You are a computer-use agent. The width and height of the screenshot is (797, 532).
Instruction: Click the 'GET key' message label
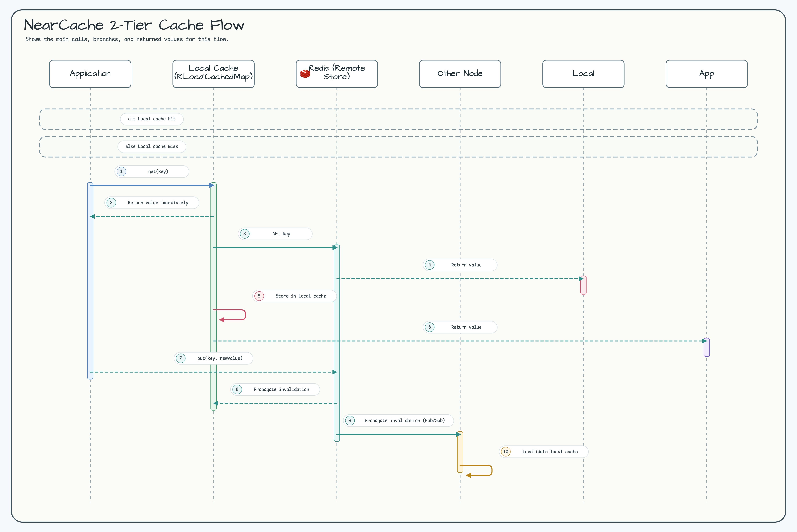click(x=275, y=234)
